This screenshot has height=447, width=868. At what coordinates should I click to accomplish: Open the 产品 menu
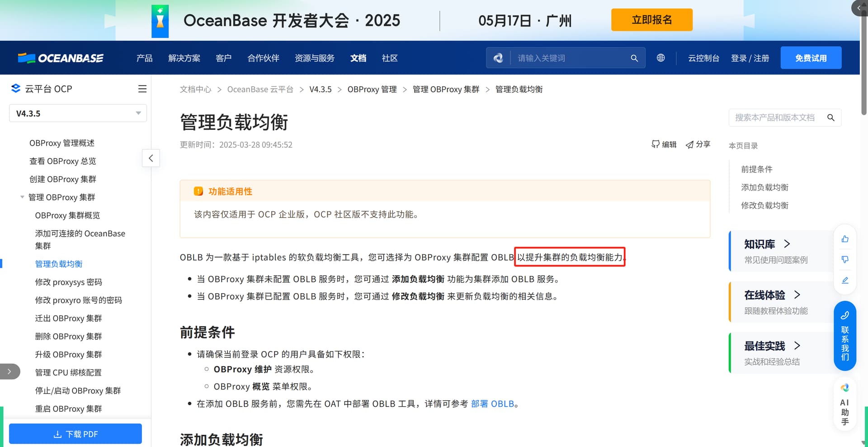[x=145, y=58]
